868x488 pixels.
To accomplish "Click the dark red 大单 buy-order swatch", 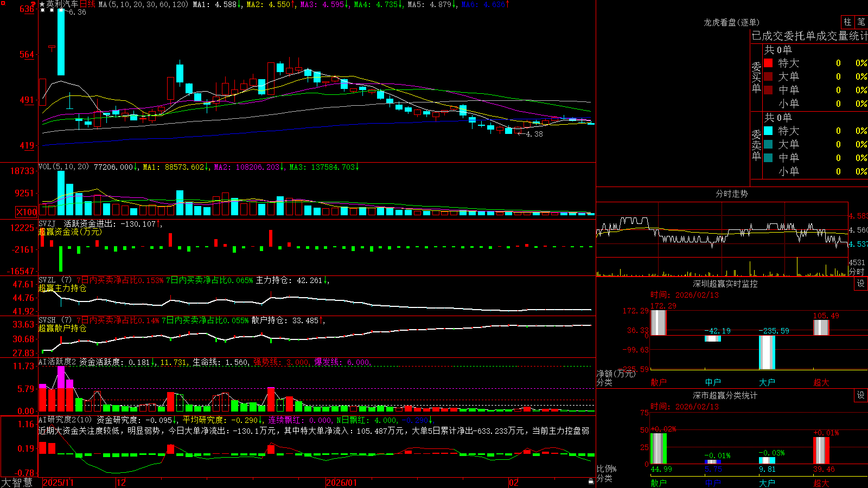I will [x=768, y=76].
